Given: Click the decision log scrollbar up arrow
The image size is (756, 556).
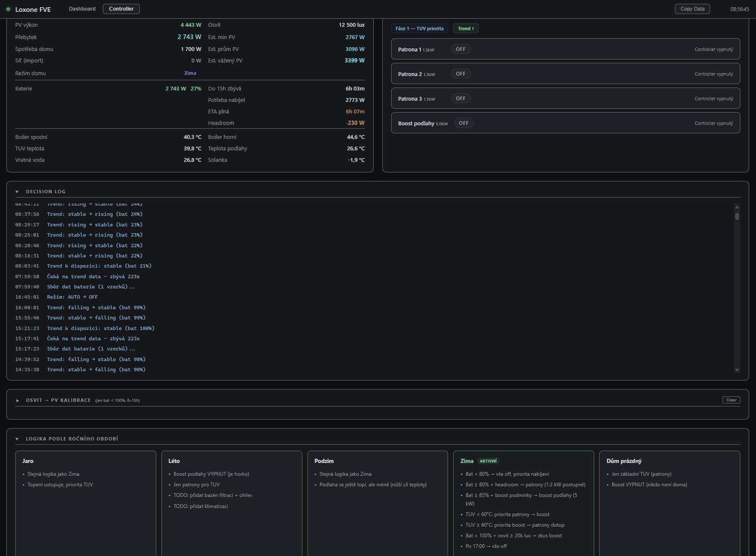Looking at the screenshot, I should (x=737, y=207).
